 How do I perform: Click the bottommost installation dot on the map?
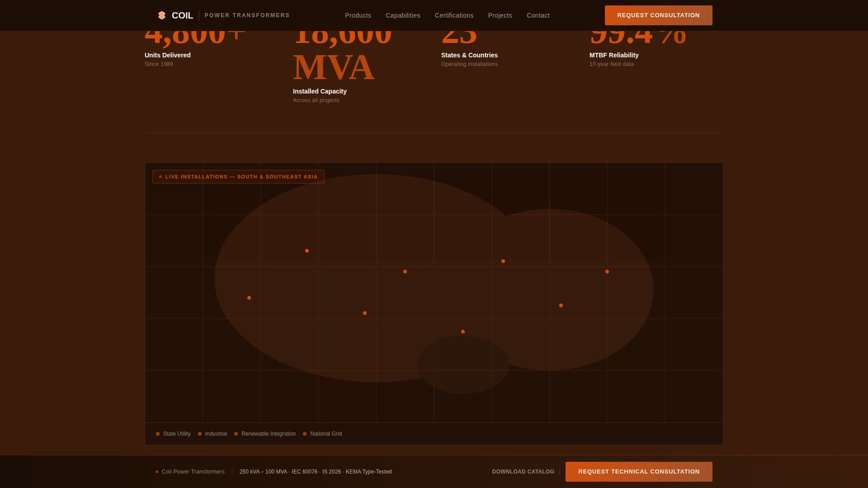pos(463,332)
